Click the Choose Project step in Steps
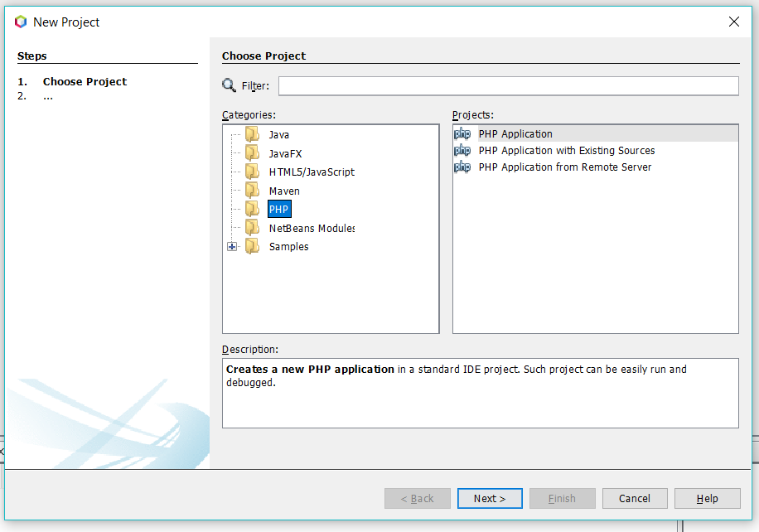 (x=85, y=81)
